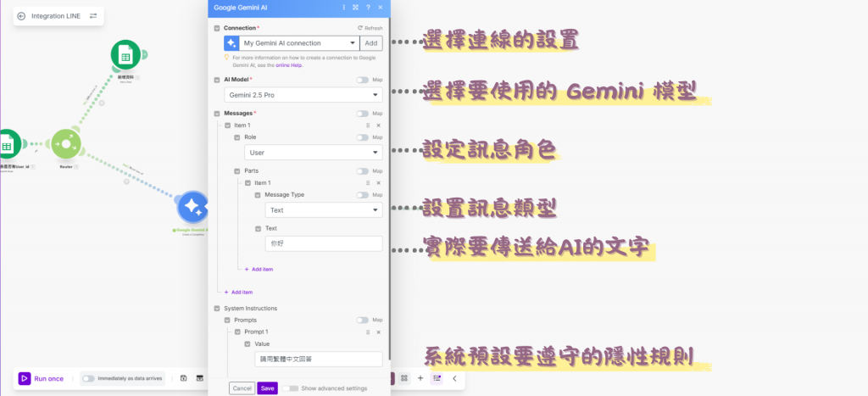The width and height of the screenshot is (868, 396).
Task: Open the Role dropdown showing User
Action: (x=314, y=153)
